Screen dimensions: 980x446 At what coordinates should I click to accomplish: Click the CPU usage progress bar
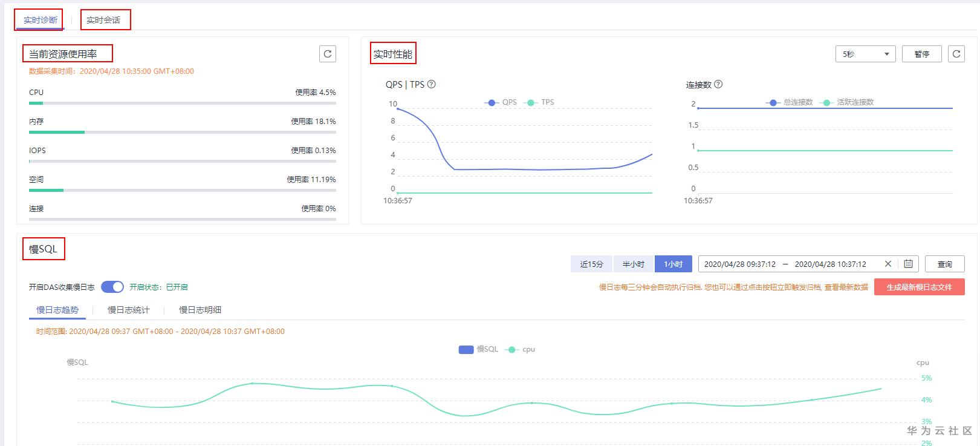tap(182, 103)
